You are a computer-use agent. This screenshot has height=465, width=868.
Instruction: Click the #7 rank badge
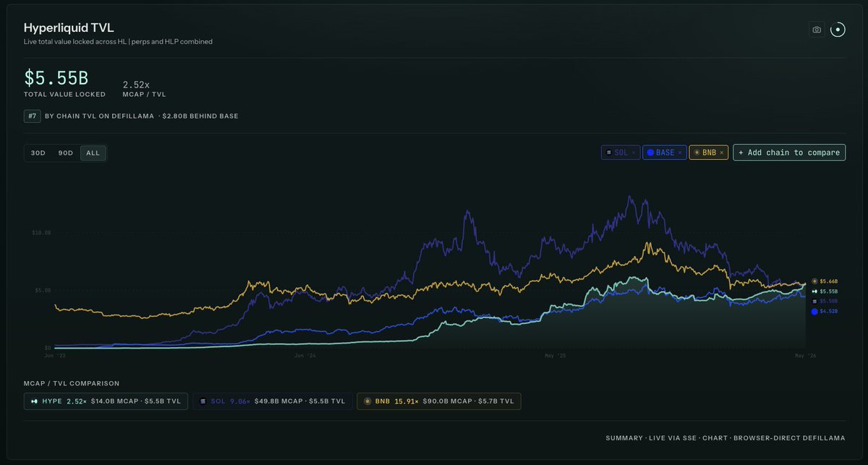(x=33, y=116)
